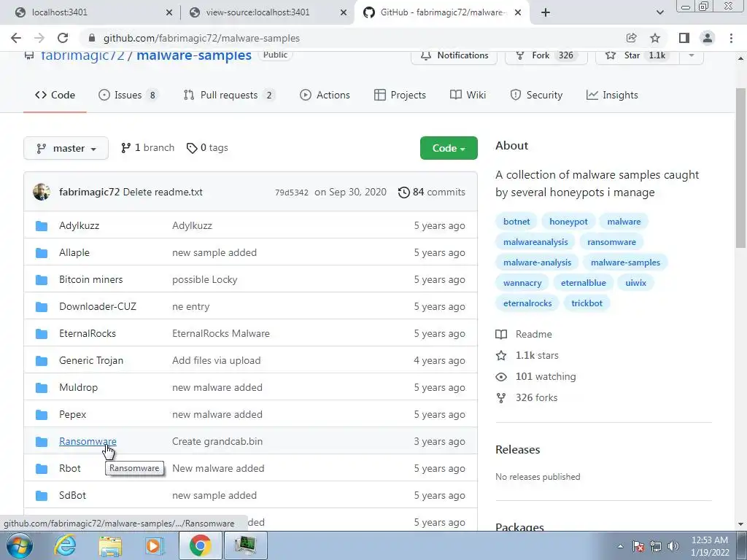This screenshot has height=560, width=747.
Task: Click the 'Create grandcab.bin' commit message
Action: coord(217,441)
